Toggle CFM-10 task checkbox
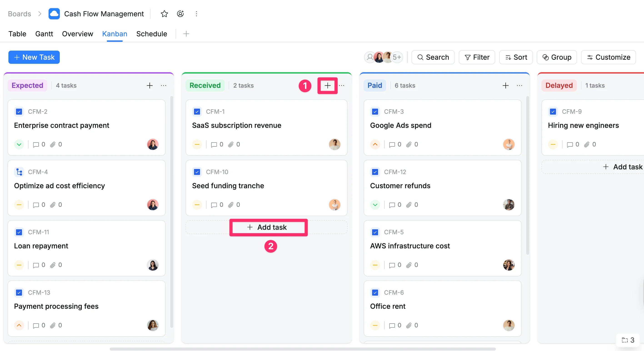Viewport: 644px width, 351px height. coord(197,172)
